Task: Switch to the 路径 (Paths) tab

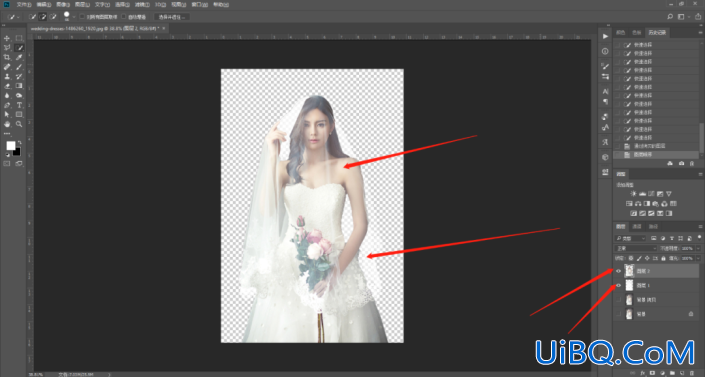Action: click(653, 226)
